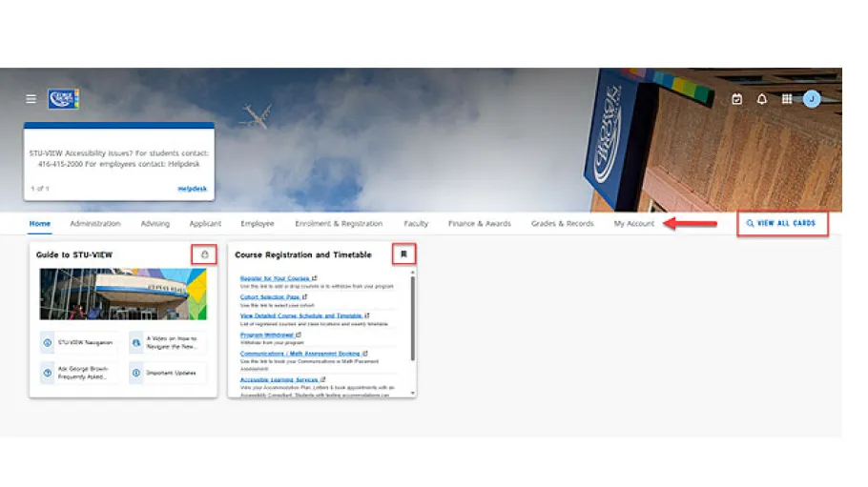
Task: Click external-link icon after Register for Your Courses
Action: point(315,278)
